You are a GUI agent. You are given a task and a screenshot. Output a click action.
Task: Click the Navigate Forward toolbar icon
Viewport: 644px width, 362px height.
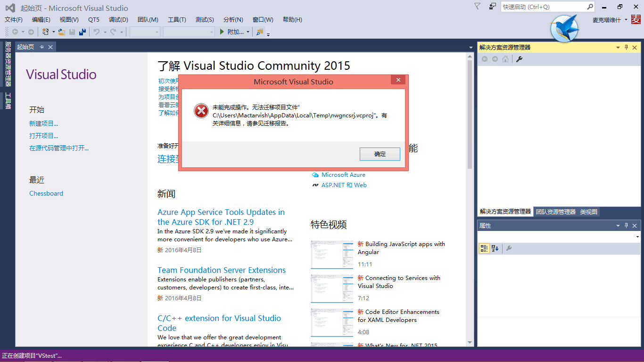click(31, 32)
